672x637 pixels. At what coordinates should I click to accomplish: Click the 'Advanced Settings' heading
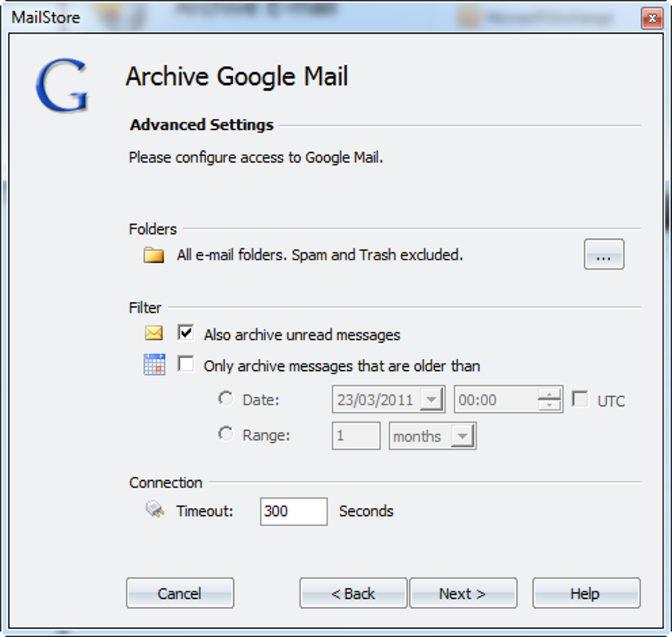tap(202, 125)
